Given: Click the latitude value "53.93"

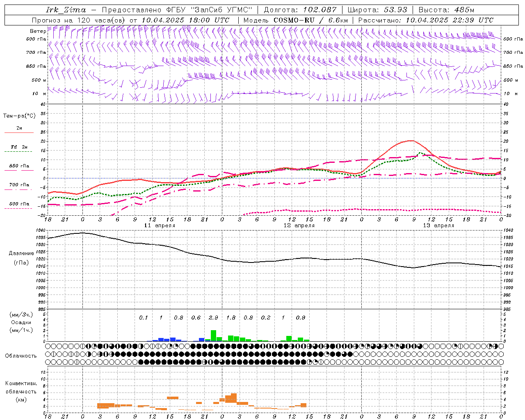Looking at the screenshot, I should click(x=395, y=10).
